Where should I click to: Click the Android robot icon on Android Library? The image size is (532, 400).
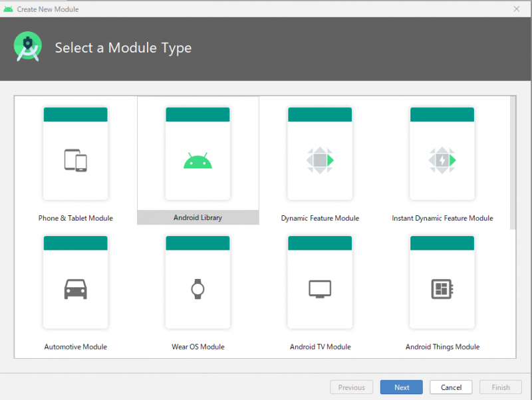[x=198, y=159]
